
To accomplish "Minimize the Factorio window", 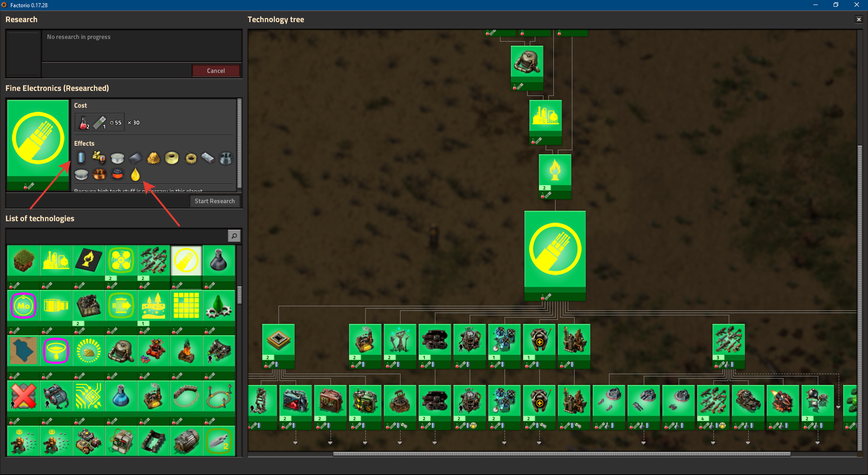I will (816, 5).
